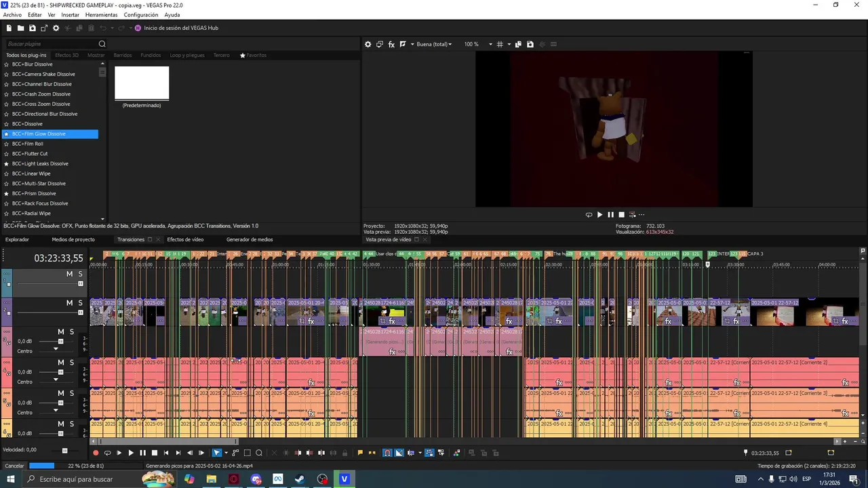868x488 pixels.
Task: Mute the first video track
Action: pyautogui.click(x=69, y=274)
